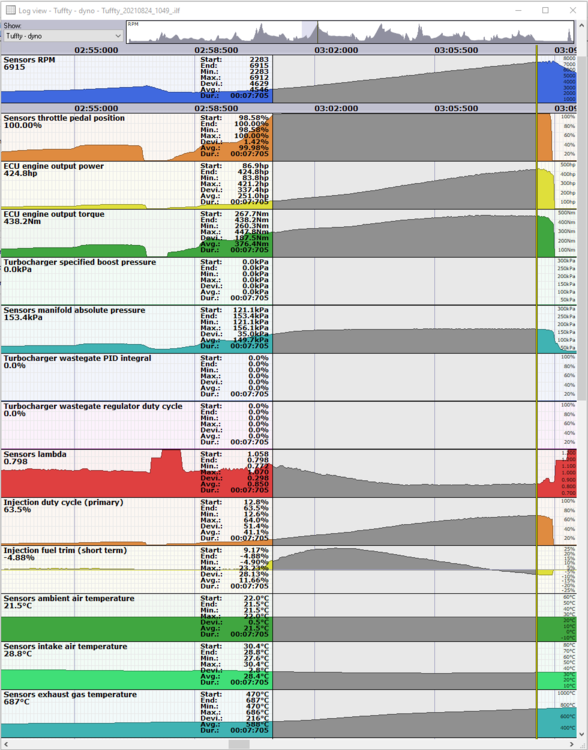Select 'Sensors intake air temperature' label
588x750 pixels.
[66, 646]
